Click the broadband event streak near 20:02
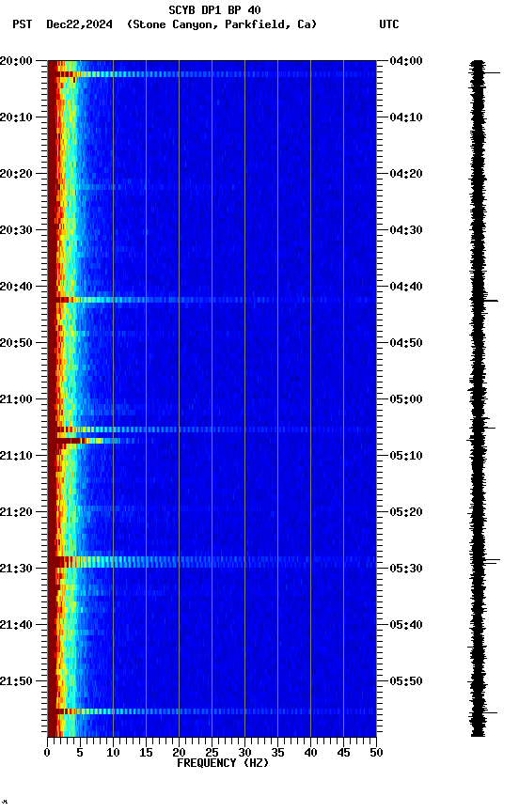This screenshot has height=812, width=519. pyautogui.click(x=212, y=74)
